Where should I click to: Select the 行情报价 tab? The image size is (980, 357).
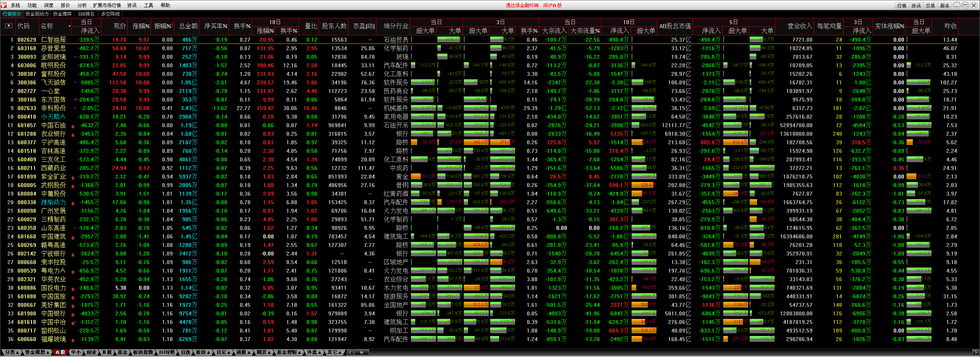12,14
